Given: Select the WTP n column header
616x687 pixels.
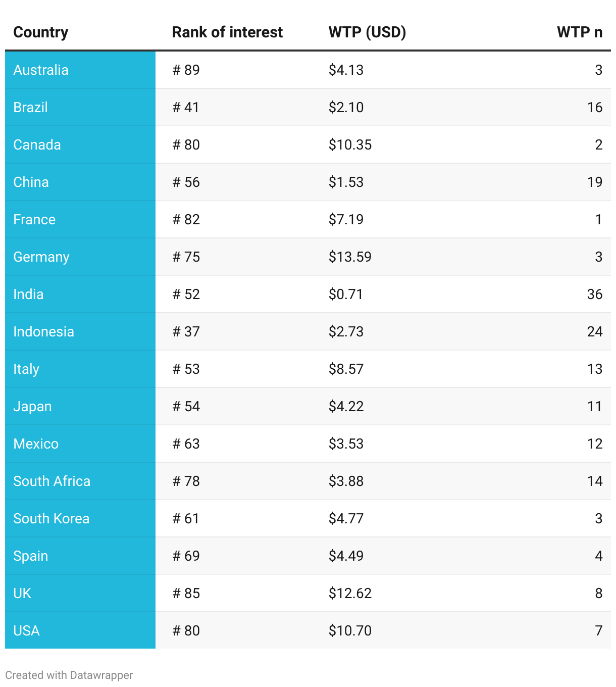Looking at the screenshot, I should tap(579, 32).
